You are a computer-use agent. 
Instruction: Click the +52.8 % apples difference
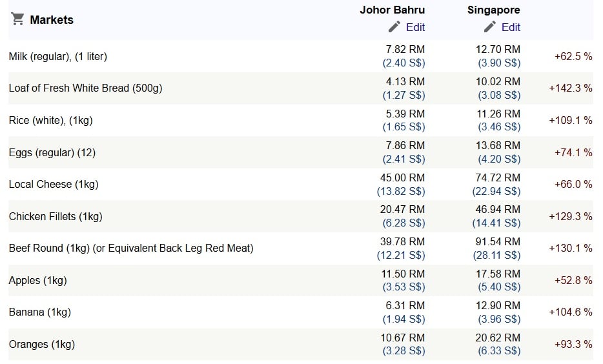(x=573, y=280)
